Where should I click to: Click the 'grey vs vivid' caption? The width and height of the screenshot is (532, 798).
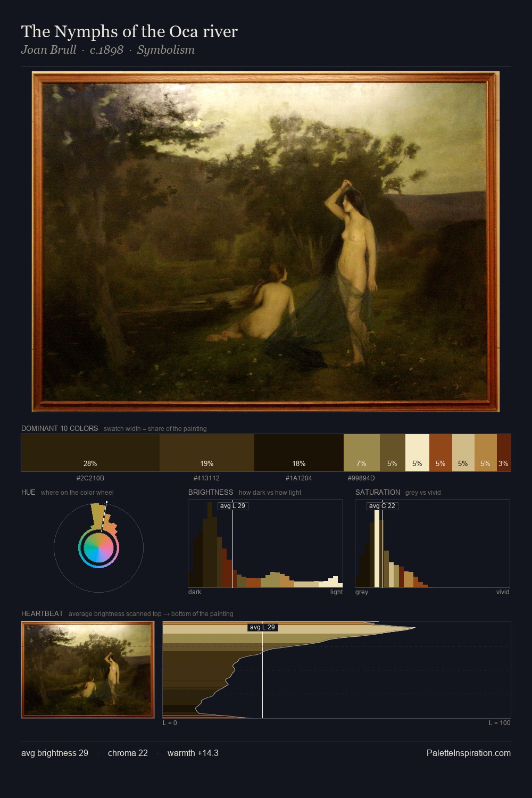[x=423, y=493]
